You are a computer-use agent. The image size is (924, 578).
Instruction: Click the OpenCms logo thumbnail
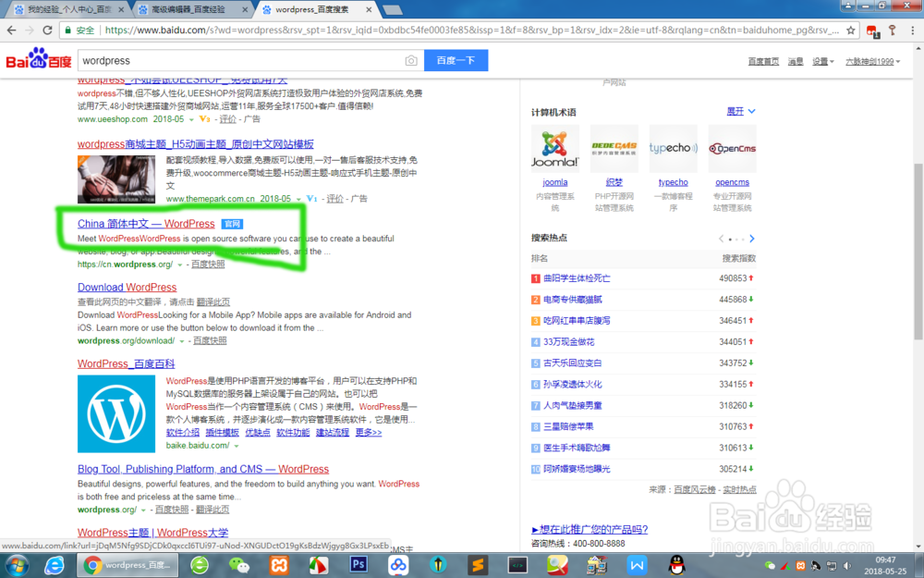(x=732, y=149)
